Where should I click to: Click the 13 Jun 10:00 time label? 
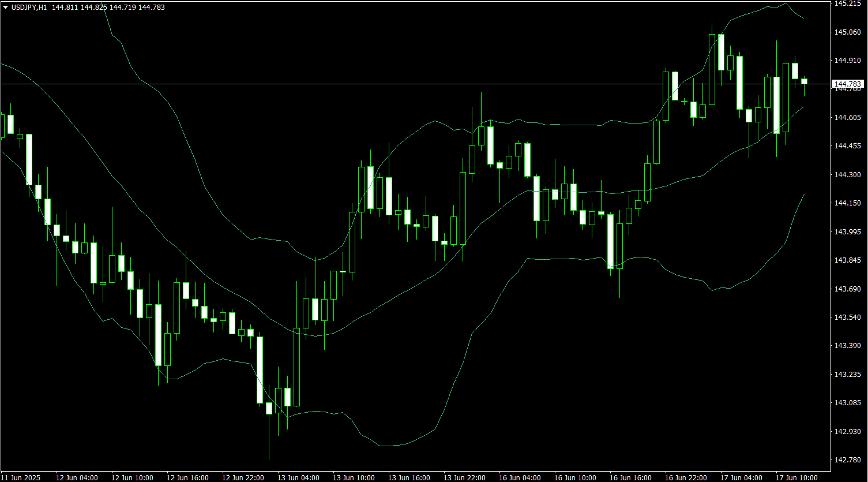(354, 478)
